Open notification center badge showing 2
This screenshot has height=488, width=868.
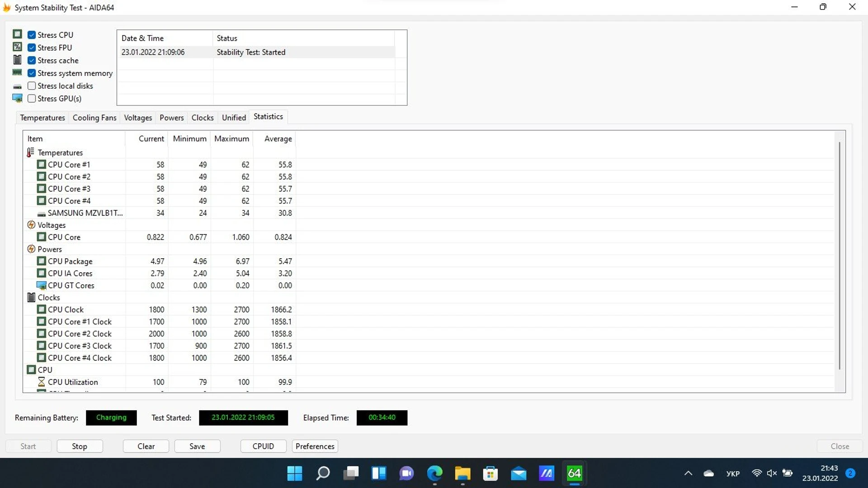(x=850, y=473)
